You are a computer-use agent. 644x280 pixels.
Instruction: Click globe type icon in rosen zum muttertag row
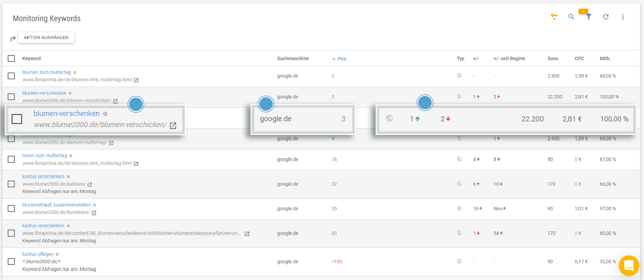tap(460, 159)
